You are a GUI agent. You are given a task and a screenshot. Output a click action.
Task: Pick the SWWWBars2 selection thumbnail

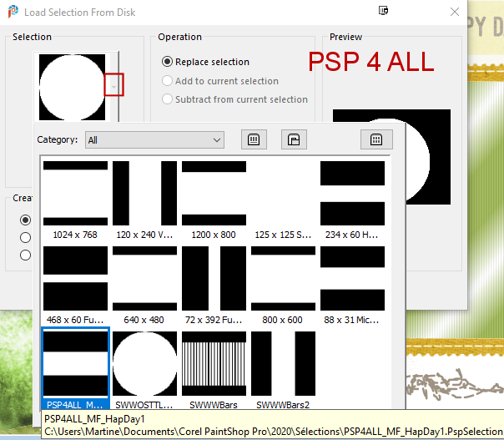pyautogui.click(x=283, y=363)
